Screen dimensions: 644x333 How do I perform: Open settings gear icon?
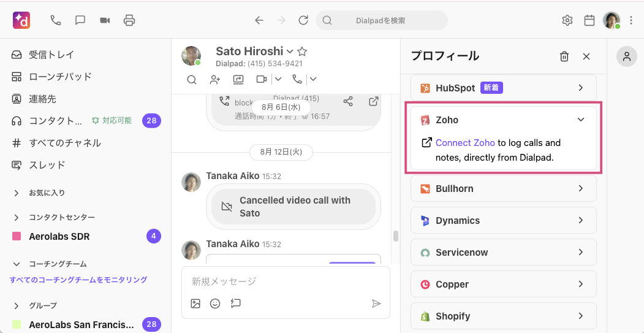pos(567,20)
